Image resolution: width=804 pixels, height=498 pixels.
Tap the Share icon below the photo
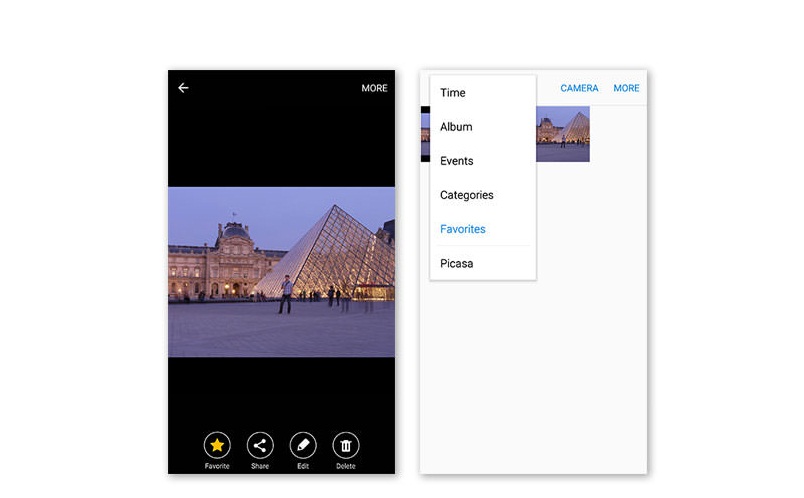click(260, 446)
